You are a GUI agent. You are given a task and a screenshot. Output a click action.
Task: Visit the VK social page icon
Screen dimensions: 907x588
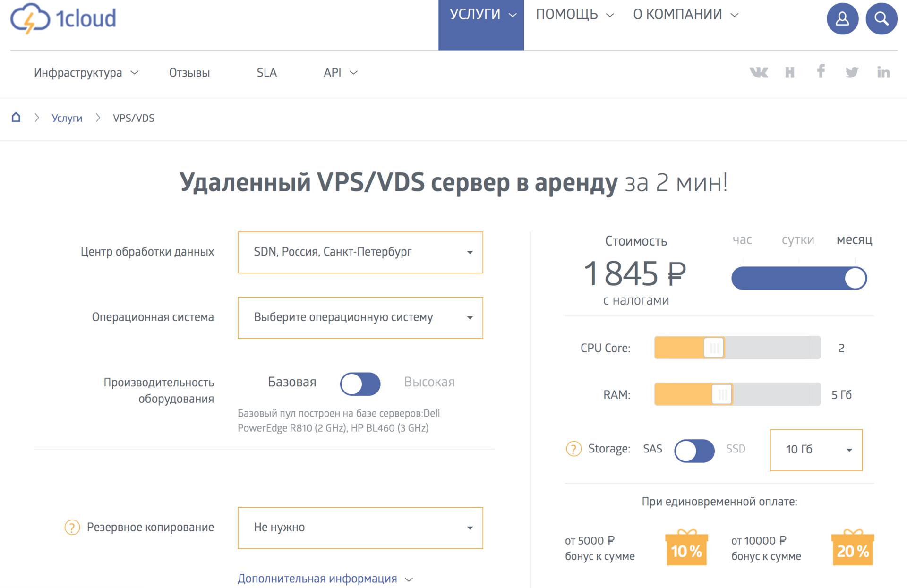click(759, 72)
